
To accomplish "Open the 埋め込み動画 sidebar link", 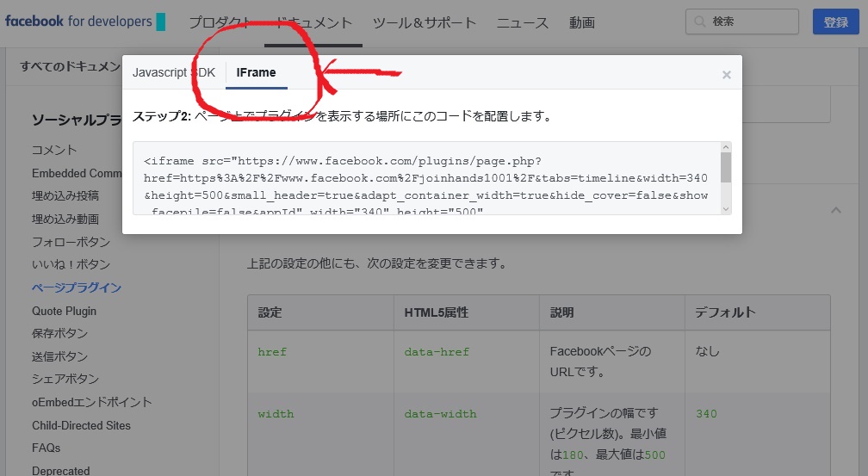I will [65, 219].
